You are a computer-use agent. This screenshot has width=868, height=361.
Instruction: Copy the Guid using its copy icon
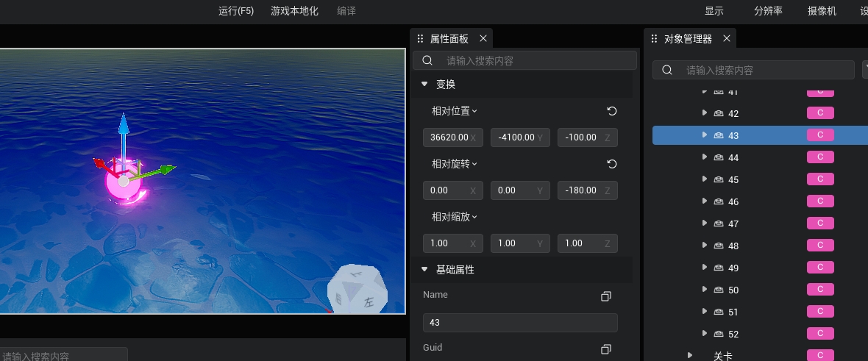click(606, 349)
